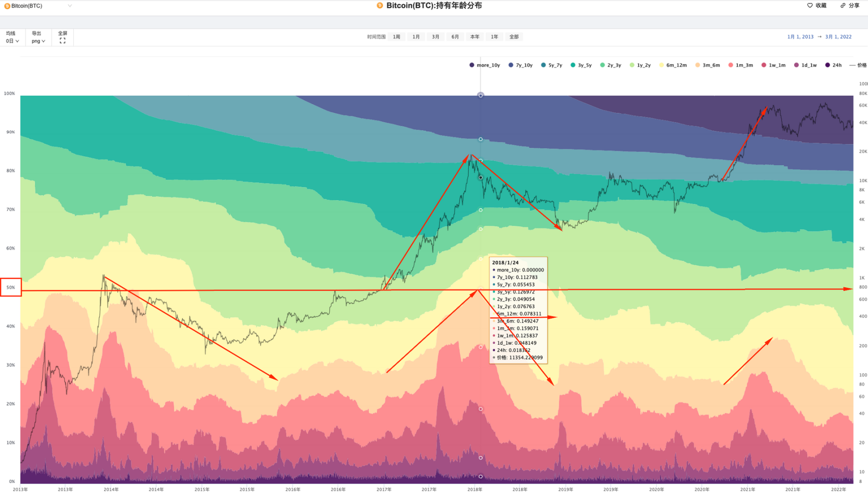Click the share (分享) link icon
Image resolution: width=868 pixels, height=496 pixels.
coord(843,5)
